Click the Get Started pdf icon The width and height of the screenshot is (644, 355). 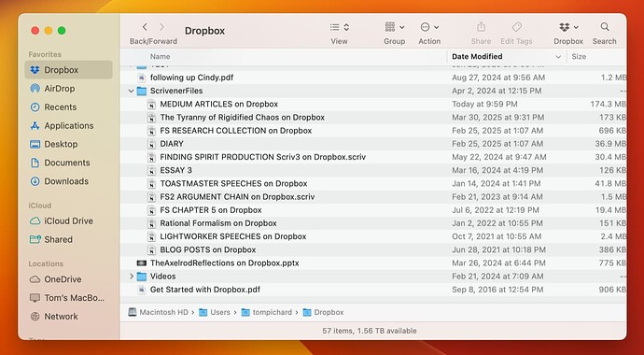tap(142, 290)
